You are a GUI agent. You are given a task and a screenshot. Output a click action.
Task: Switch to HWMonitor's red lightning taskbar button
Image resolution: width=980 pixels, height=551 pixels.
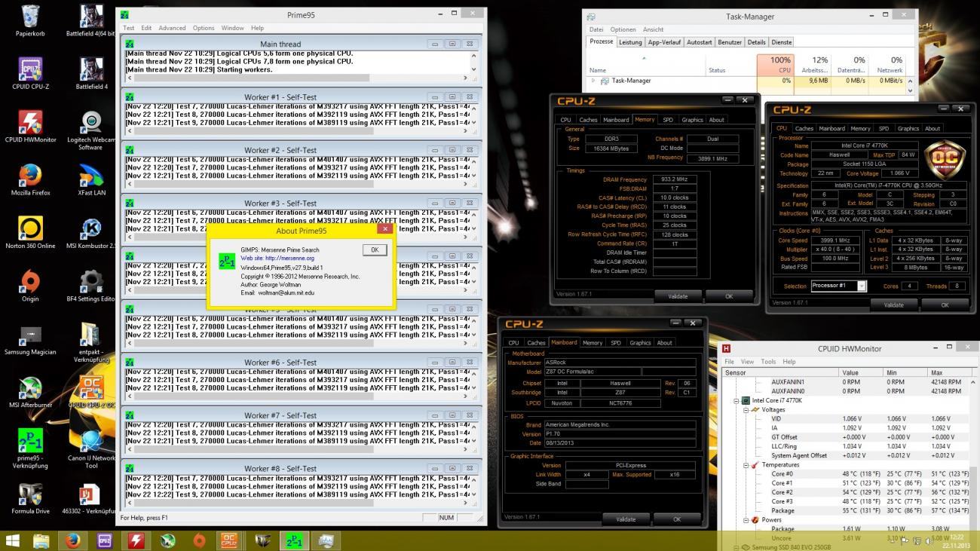tap(136, 540)
